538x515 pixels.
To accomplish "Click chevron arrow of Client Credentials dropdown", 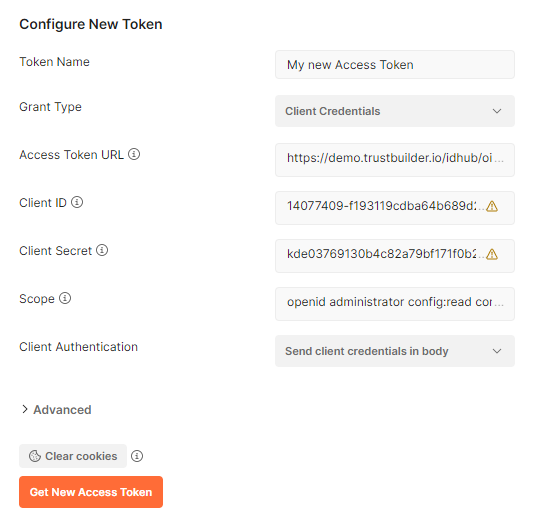I will click(497, 111).
